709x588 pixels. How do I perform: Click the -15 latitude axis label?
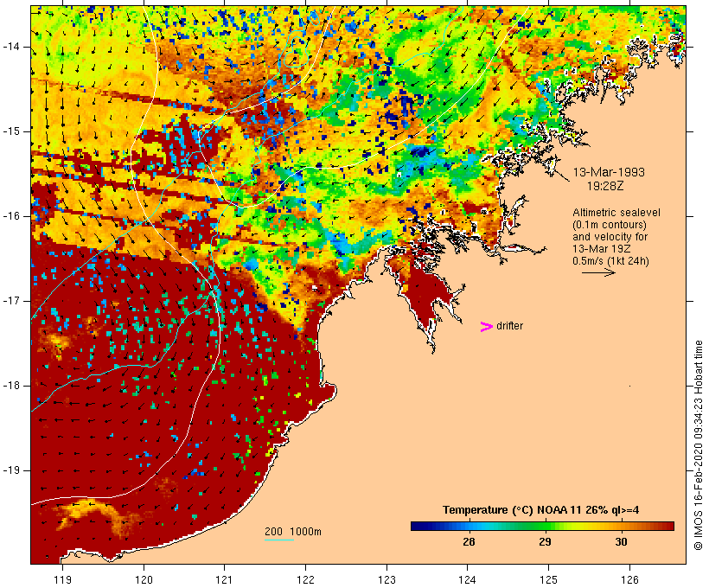(x=11, y=131)
